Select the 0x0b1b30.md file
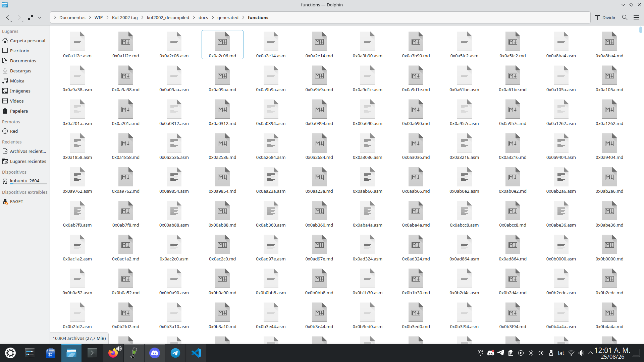The height and width of the screenshot is (362, 644). tap(416, 282)
